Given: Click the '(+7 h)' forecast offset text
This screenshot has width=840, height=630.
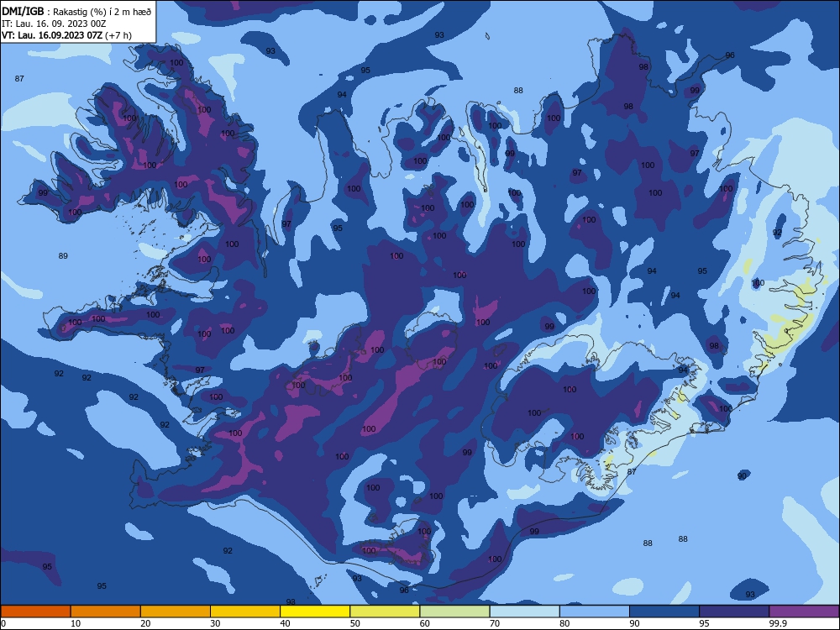Looking at the screenshot, I should point(118,35).
